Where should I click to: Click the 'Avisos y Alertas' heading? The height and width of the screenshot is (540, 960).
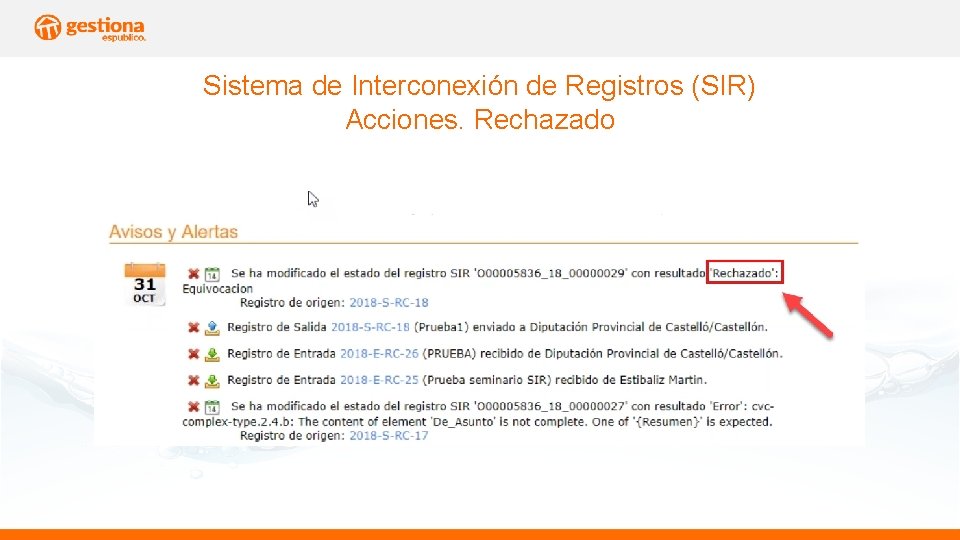pos(173,232)
